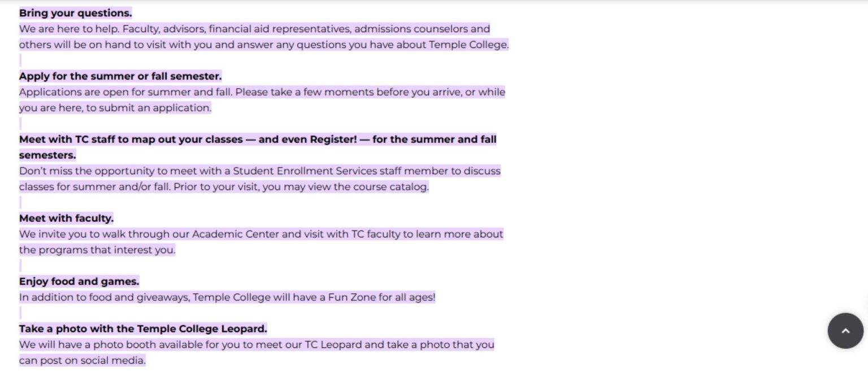Click the 'food and giveaways' phrase
The height and width of the screenshot is (376, 868).
pyautogui.click(x=138, y=298)
